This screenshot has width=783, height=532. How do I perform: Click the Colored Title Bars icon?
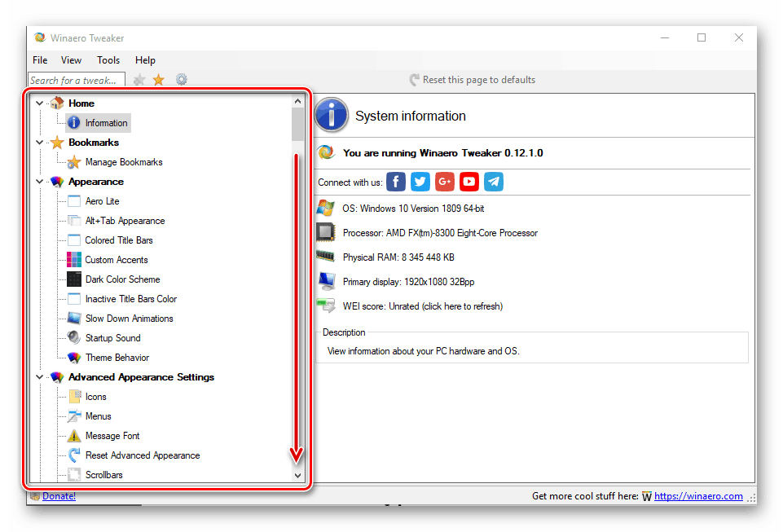(74, 240)
